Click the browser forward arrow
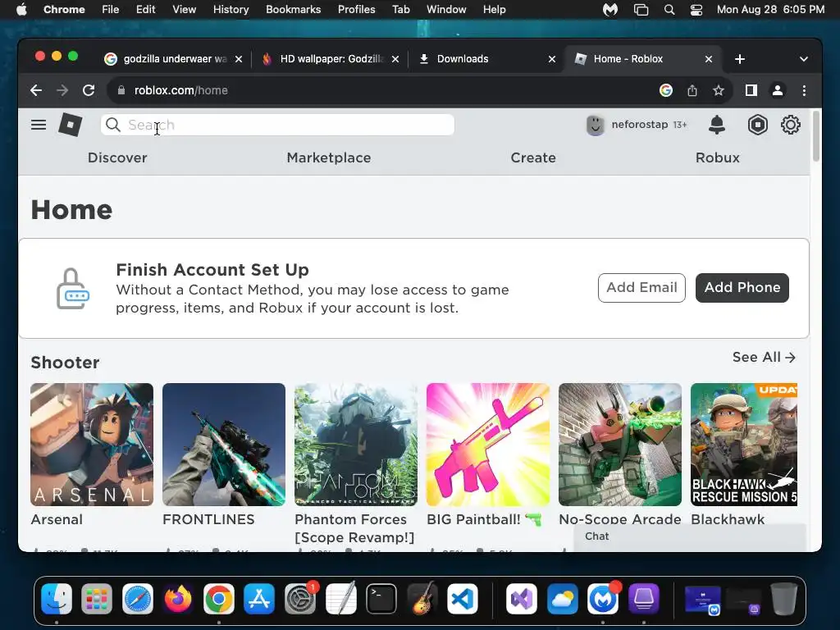 pyautogui.click(x=62, y=90)
